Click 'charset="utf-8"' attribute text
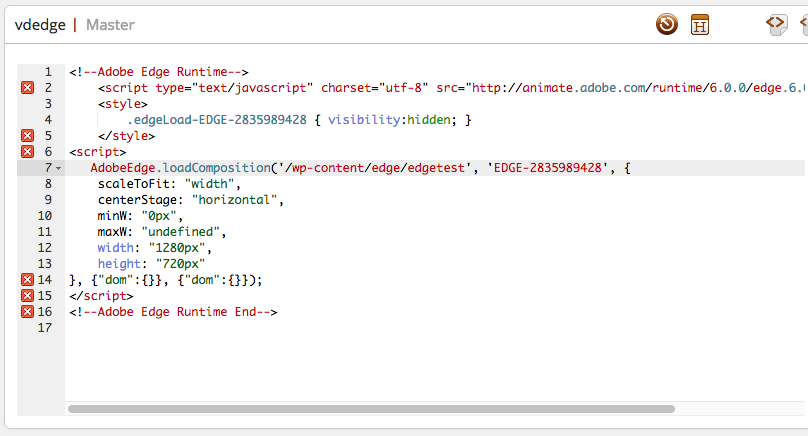 [x=374, y=88]
